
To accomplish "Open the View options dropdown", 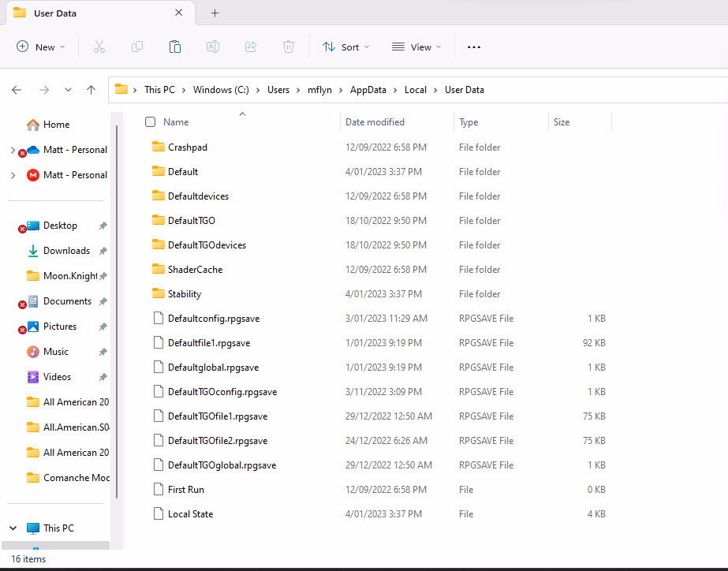I will [x=416, y=47].
